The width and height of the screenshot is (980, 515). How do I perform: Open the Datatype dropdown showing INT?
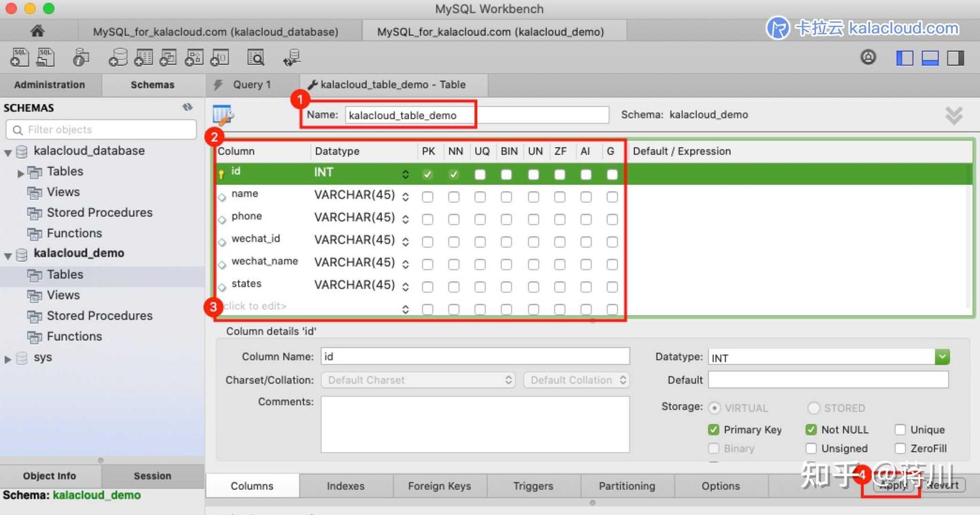pyautogui.click(x=943, y=356)
